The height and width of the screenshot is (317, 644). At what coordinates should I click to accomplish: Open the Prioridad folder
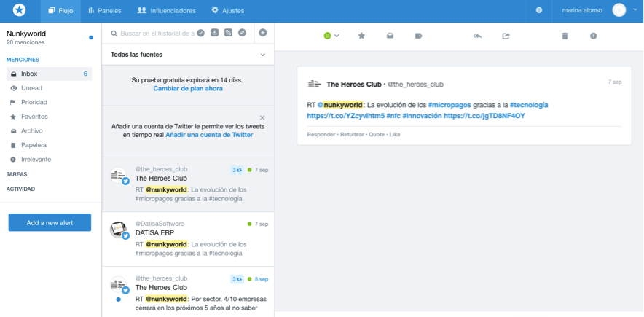click(x=34, y=102)
